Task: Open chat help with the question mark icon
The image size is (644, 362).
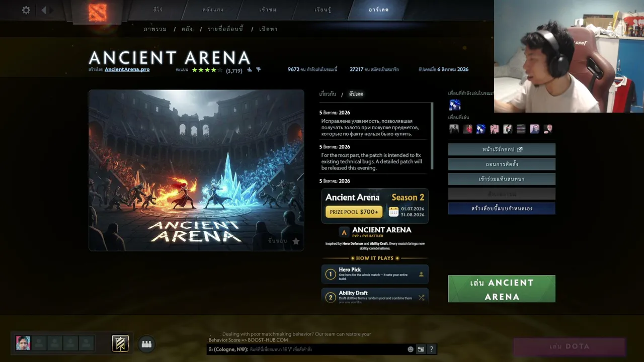Action: [432, 349]
